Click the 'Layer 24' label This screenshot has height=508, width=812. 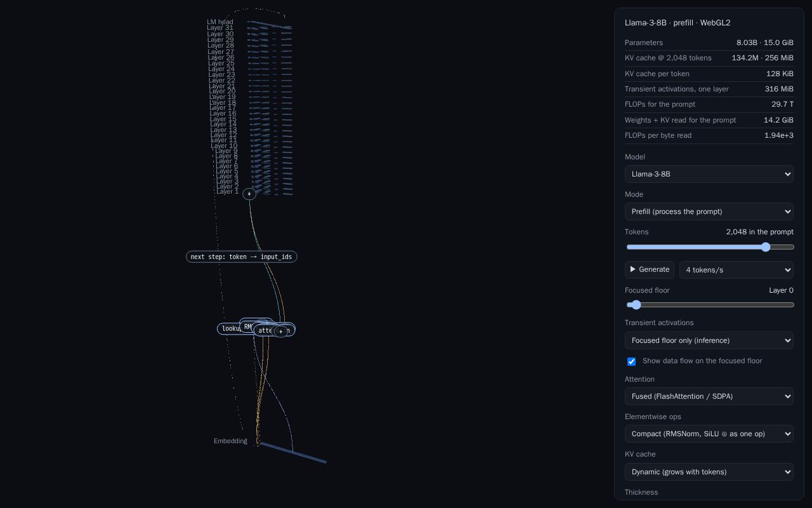click(x=221, y=69)
